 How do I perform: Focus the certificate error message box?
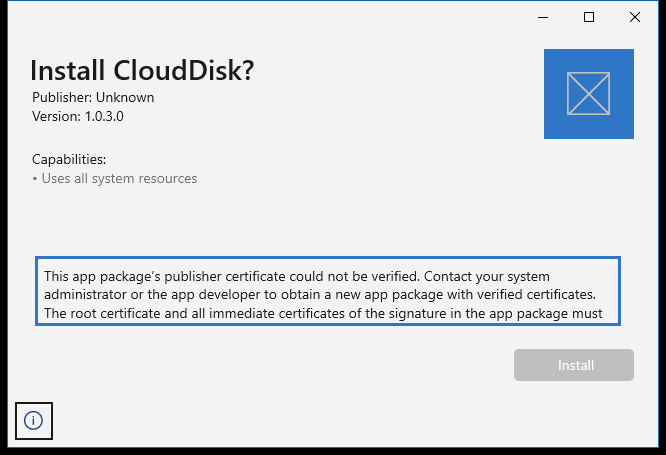coord(328,291)
